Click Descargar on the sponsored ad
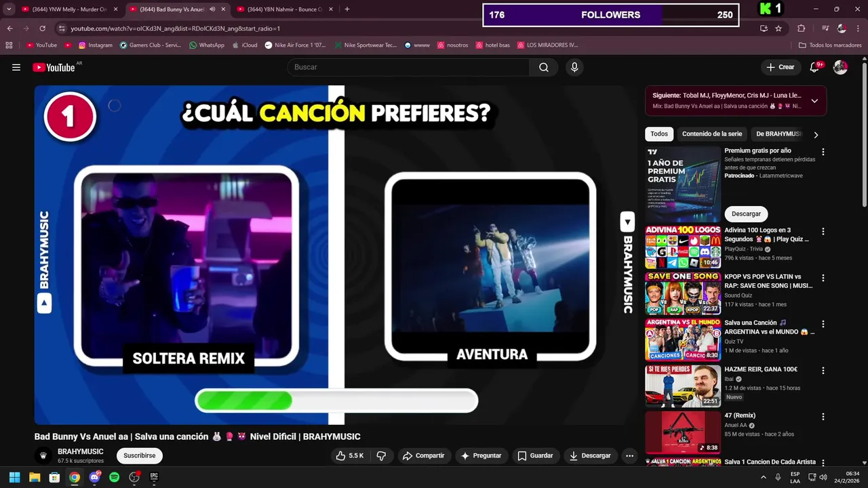This screenshot has width=868, height=488. 746,213
